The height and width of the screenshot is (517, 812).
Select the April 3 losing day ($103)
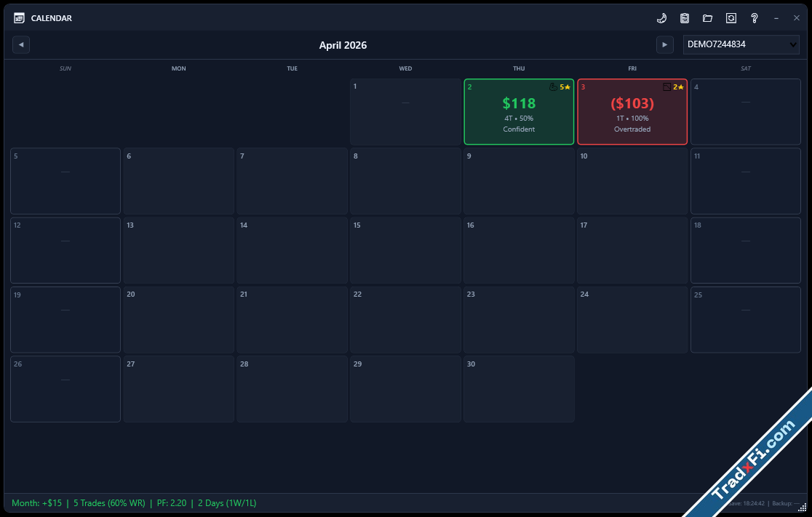click(x=632, y=113)
